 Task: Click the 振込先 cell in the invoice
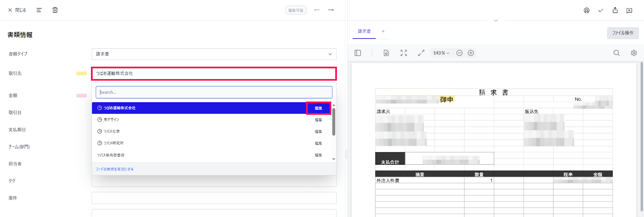(x=531, y=111)
